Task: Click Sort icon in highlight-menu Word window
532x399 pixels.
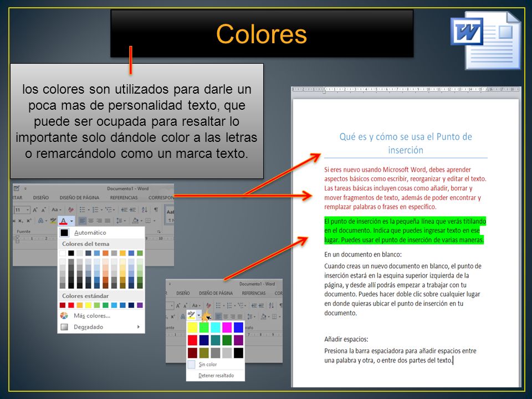Action: pos(271,305)
